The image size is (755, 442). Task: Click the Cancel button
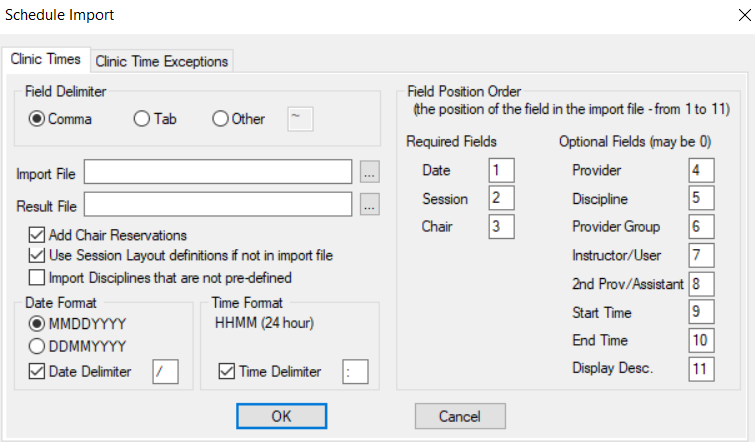pos(460,415)
